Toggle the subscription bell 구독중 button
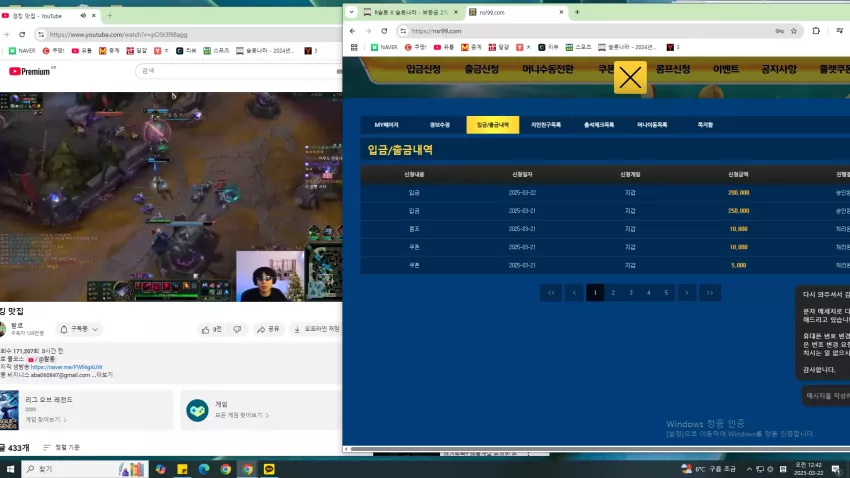Image resolution: width=850 pixels, height=478 pixels. click(79, 329)
